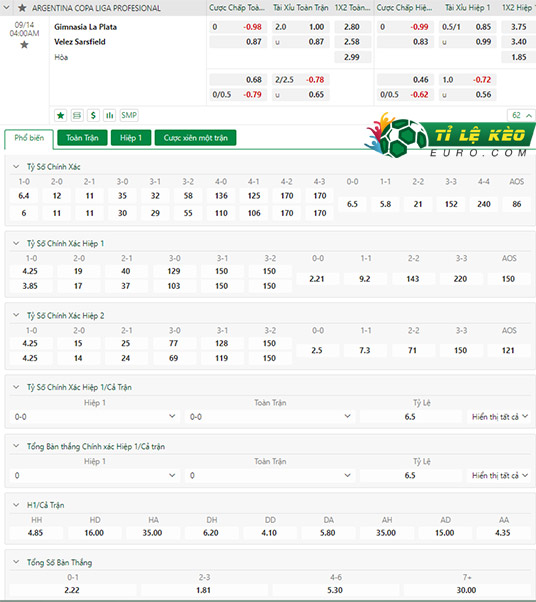This screenshot has width=536, height=602.
Task: Select second-half 0-0 odds 2.5
Action: coord(317,351)
